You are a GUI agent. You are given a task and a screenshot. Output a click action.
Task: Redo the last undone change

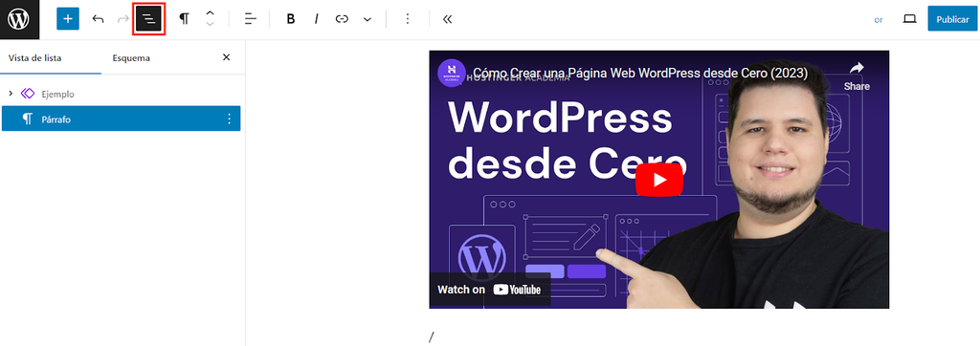[123, 19]
